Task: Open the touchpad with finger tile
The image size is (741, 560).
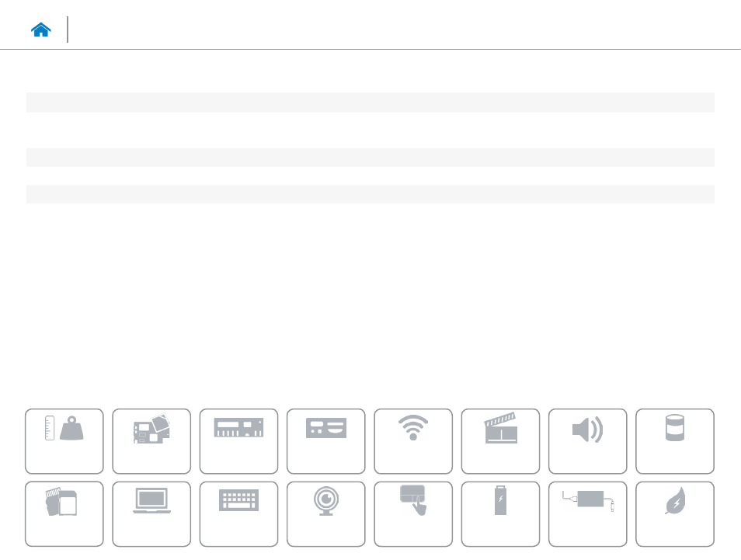Action: [413, 513]
